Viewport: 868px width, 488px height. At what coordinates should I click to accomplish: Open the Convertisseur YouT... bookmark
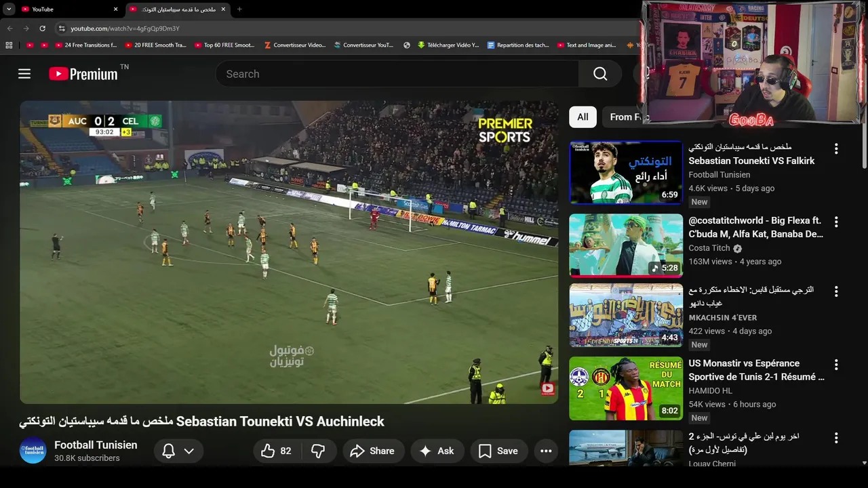(x=363, y=45)
